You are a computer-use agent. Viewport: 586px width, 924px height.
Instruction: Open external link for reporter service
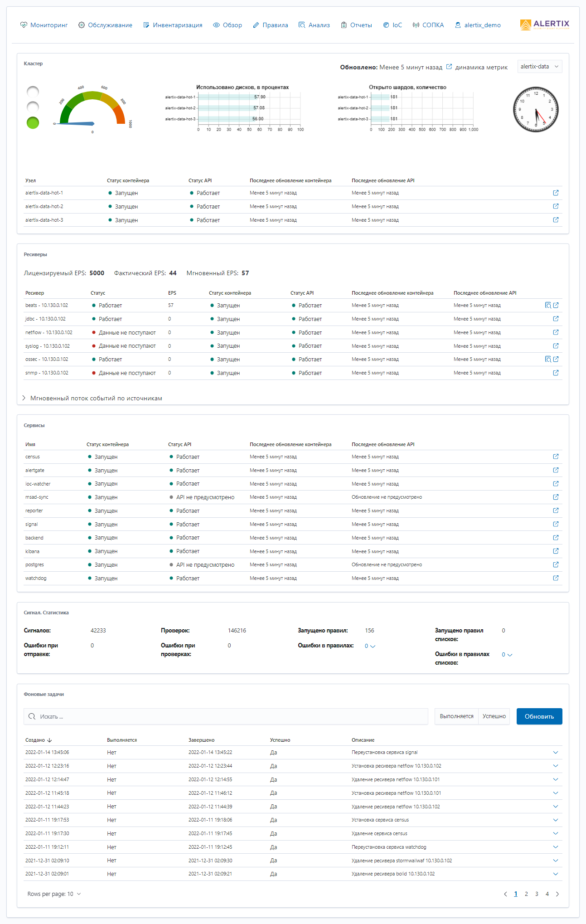coord(556,511)
